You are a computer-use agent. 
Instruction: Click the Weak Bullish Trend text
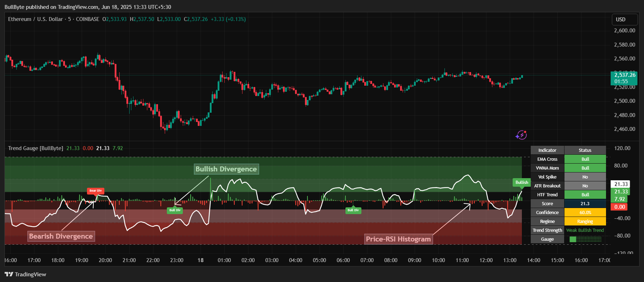pos(585,230)
